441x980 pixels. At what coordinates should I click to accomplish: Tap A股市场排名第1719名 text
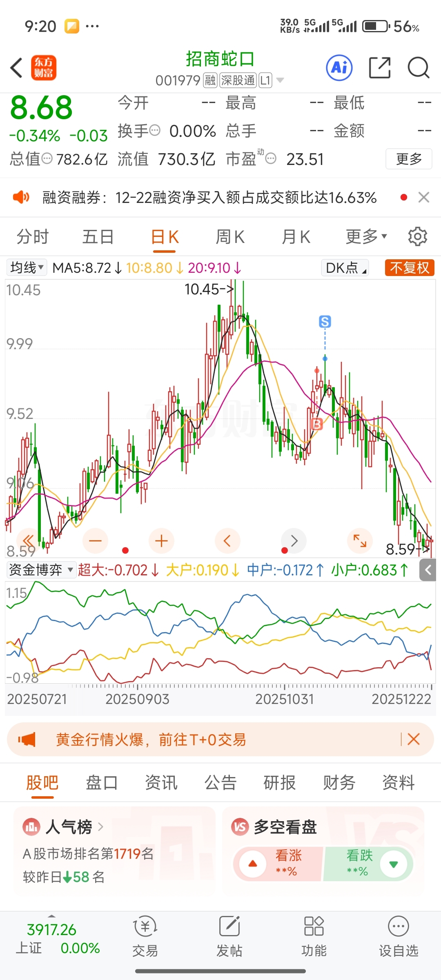point(88,853)
